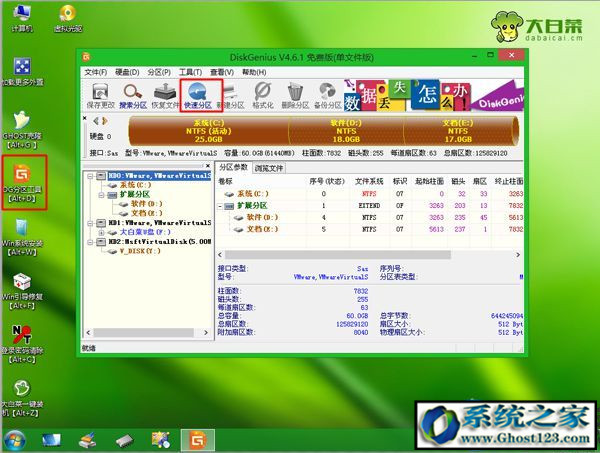
Task: Click the 起始柱面 column header
Action: [x=429, y=181]
